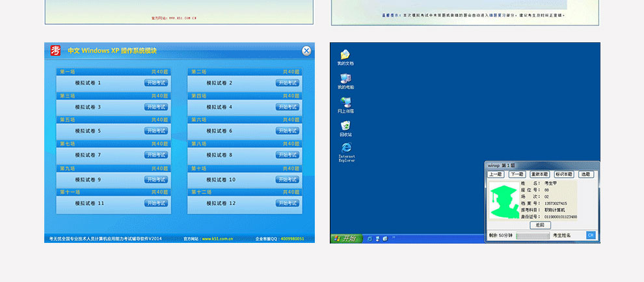Start exam for 模拟试卷 1
This screenshot has width=644, height=282.
click(x=156, y=83)
